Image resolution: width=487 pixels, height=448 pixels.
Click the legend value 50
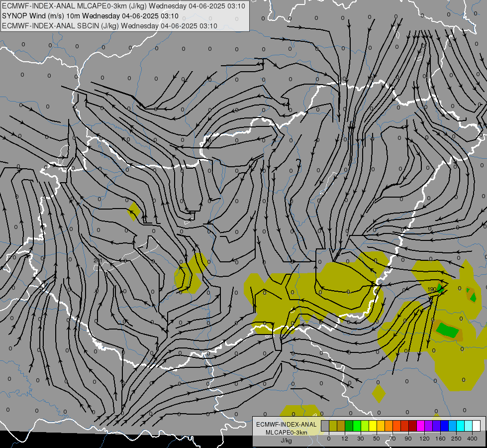[x=377, y=439]
